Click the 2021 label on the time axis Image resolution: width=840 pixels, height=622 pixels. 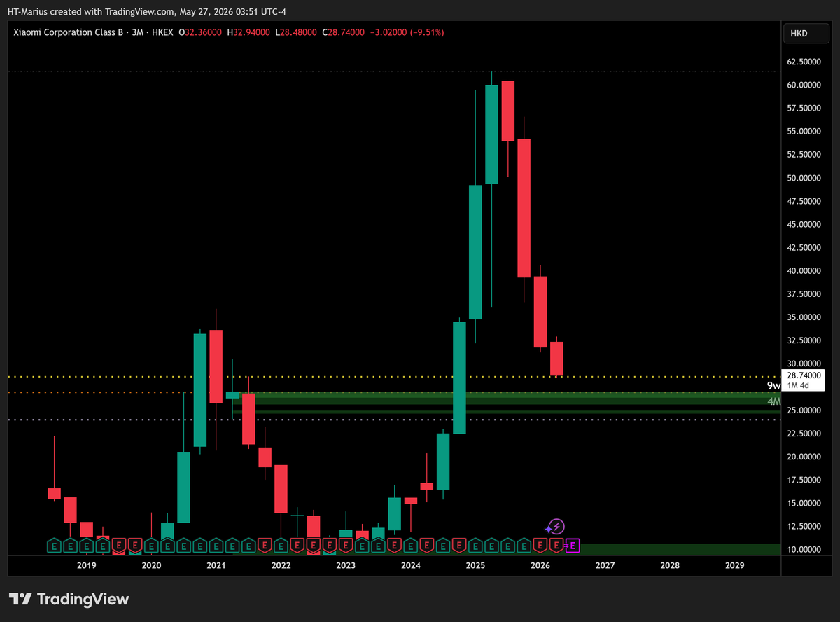(x=216, y=565)
